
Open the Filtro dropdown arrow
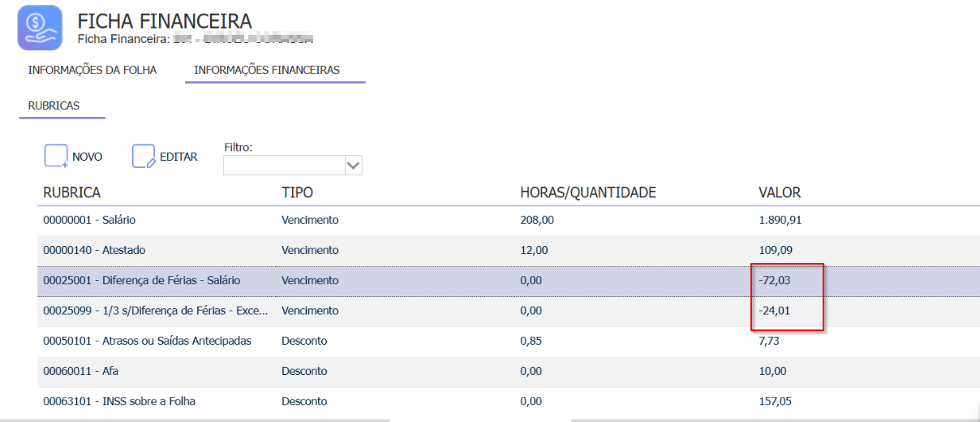(x=353, y=166)
